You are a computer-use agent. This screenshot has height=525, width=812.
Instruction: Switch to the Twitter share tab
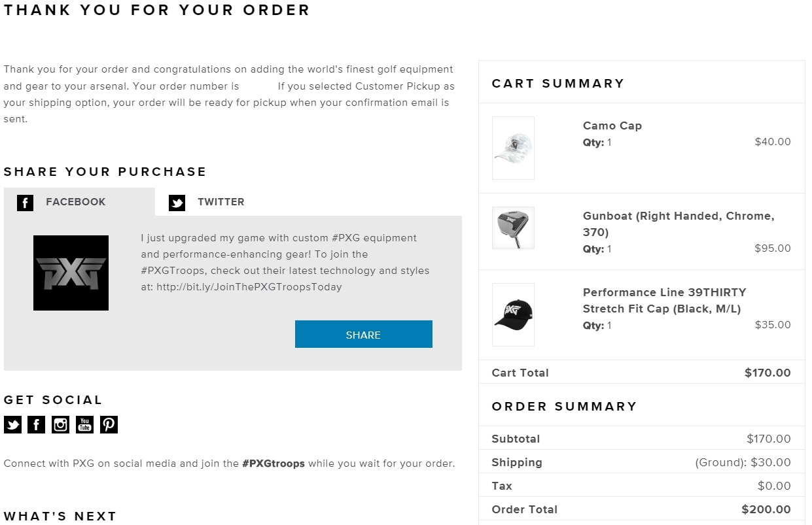[221, 202]
